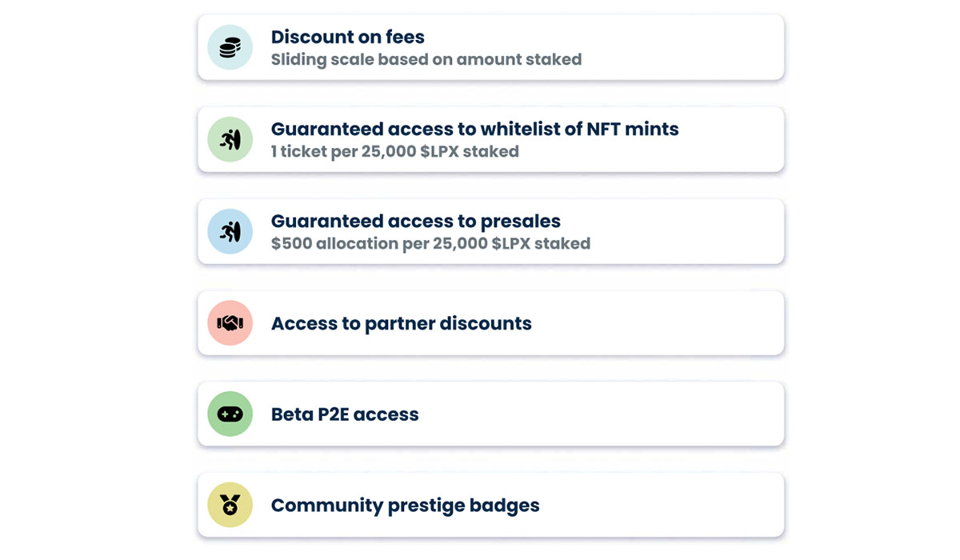Click the stacked coins icon
Viewport: 960px width, 560px height.
pos(230,48)
